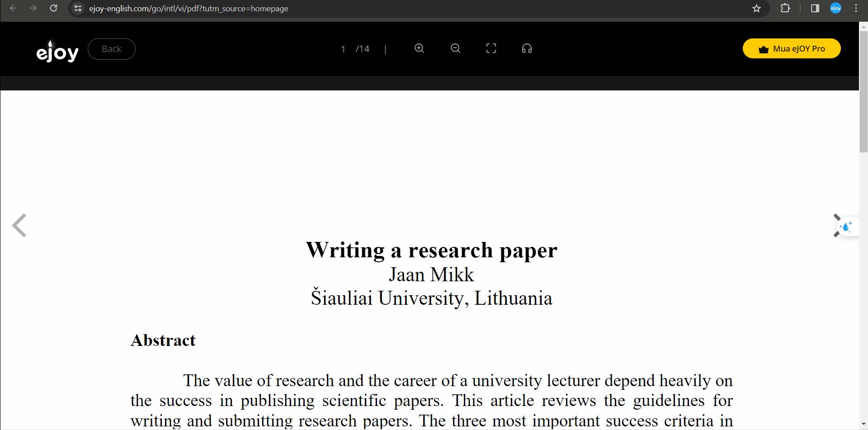Click the vertical scrollbar thumb

coord(863,92)
